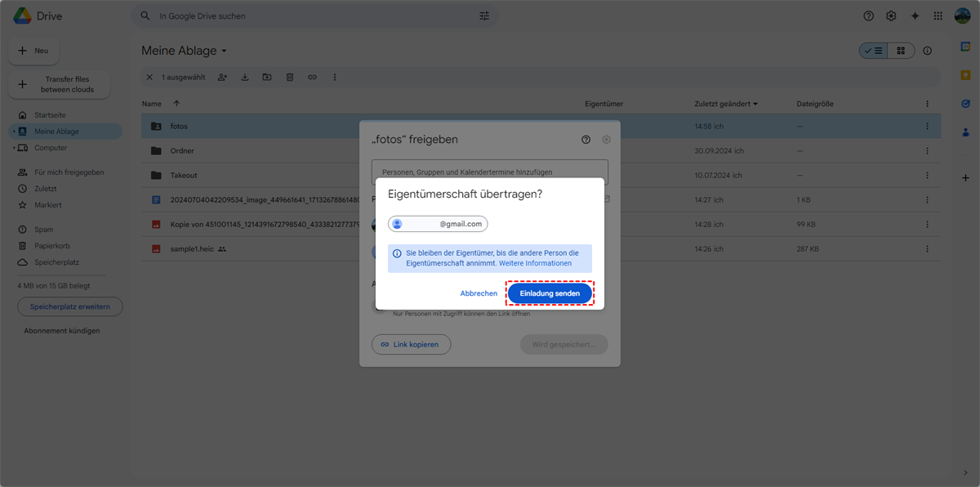Expand the Computer tree in sidebar
This screenshot has width=980, height=487.
pyautogui.click(x=14, y=148)
